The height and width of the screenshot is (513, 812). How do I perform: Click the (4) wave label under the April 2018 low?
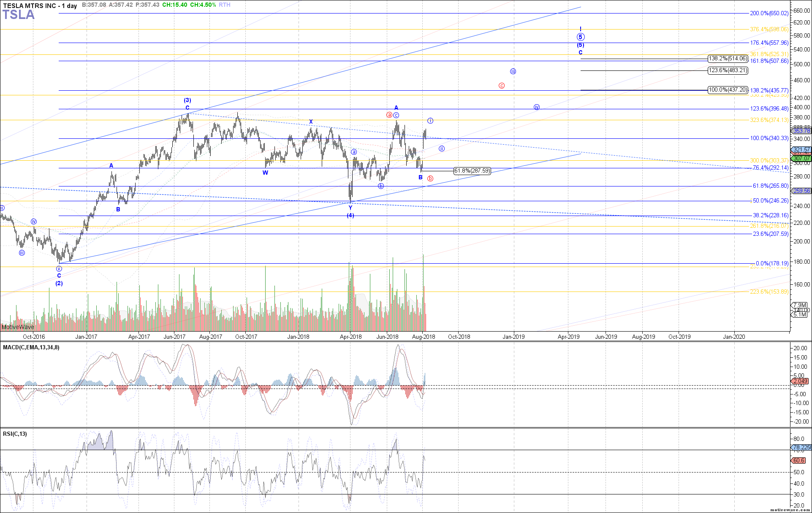pyautogui.click(x=350, y=216)
